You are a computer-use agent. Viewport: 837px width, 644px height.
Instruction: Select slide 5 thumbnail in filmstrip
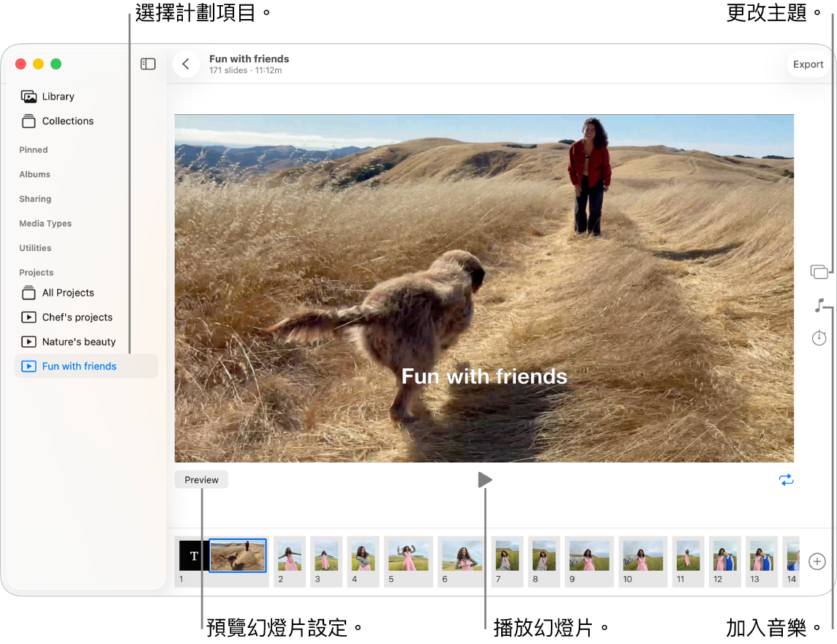[408, 556]
